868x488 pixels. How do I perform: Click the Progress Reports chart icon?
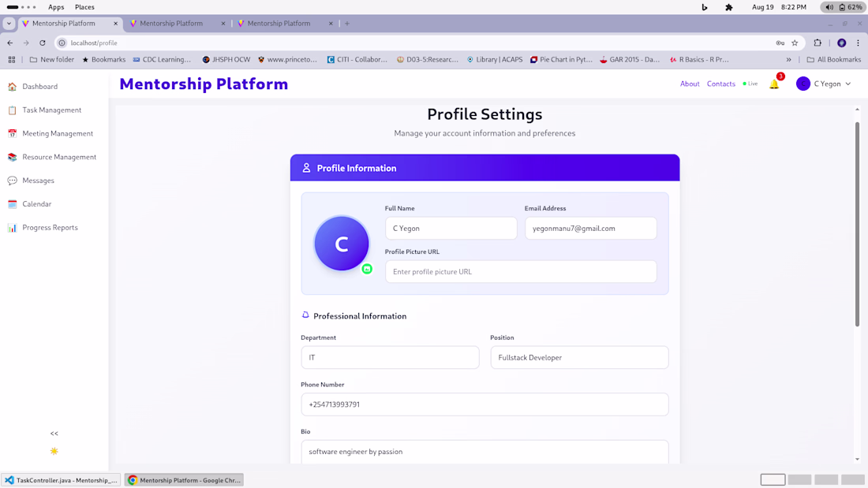point(12,228)
